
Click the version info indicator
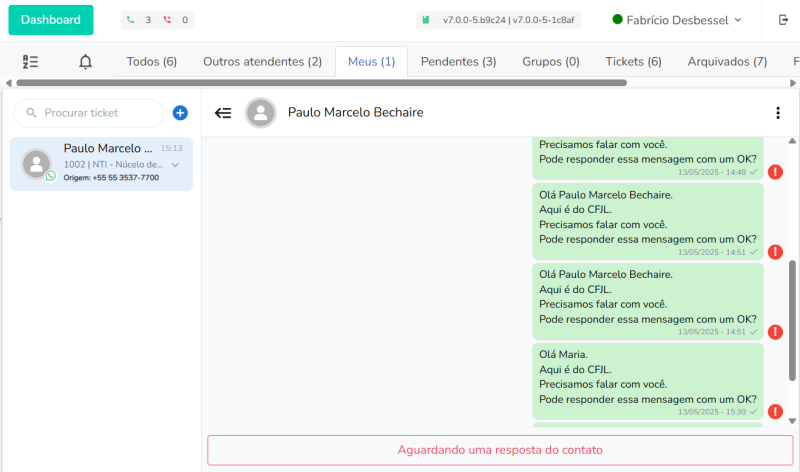click(496, 20)
